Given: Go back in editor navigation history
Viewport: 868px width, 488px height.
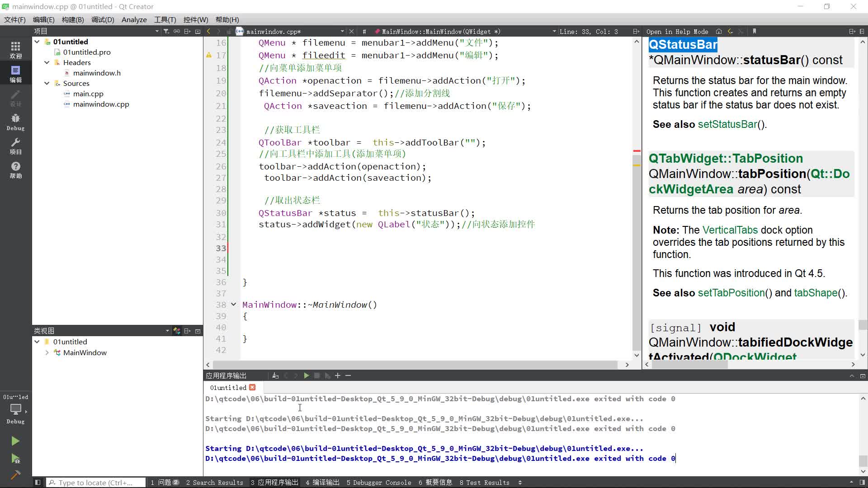Looking at the screenshot, I should pyautogui.click(x=208, y=31).
